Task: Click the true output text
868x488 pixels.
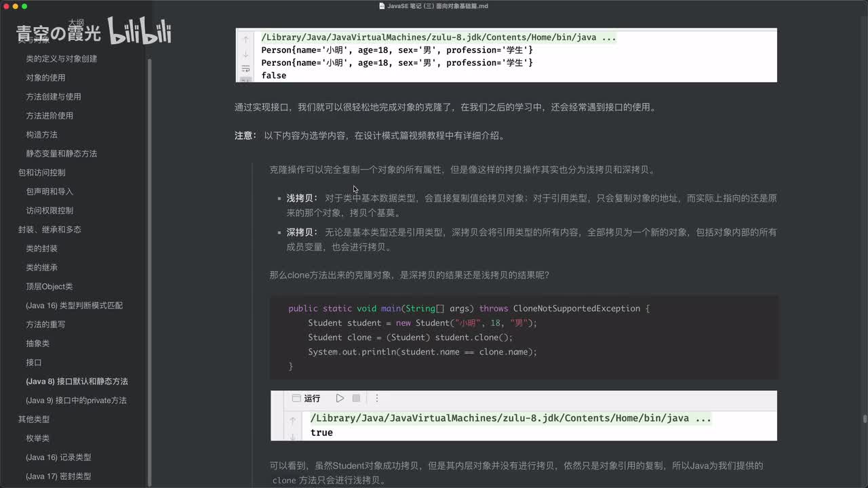Action: [x=321, y=432]
